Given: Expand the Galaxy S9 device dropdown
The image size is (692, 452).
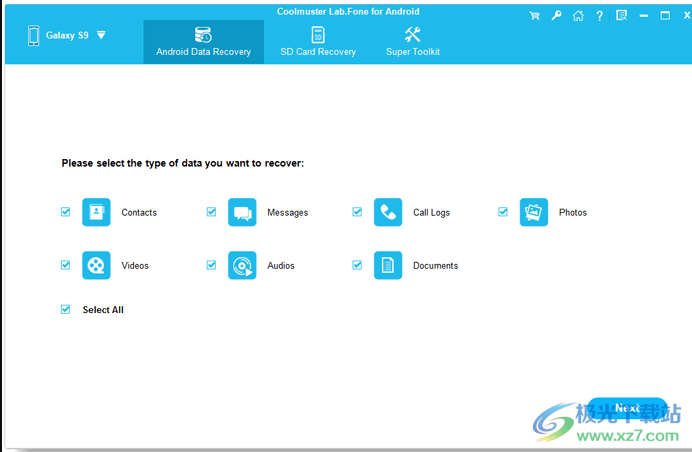Looking at the screenshot, I should [101, 35].
